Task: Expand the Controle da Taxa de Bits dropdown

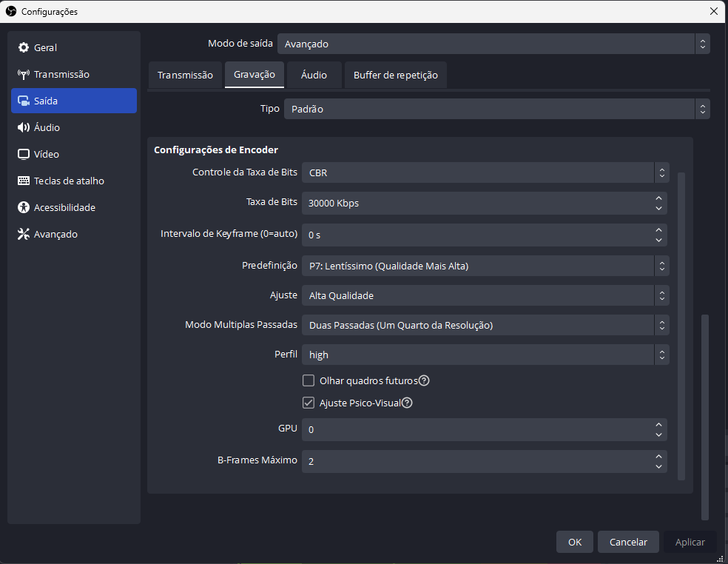Action: pyautogui.click(x=485, y=172)
